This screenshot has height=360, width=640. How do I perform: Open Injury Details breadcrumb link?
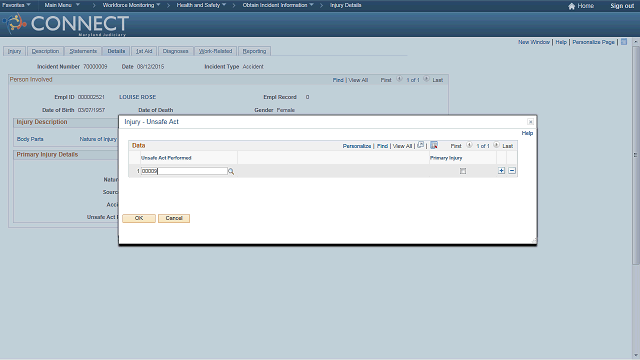point(345,5)
